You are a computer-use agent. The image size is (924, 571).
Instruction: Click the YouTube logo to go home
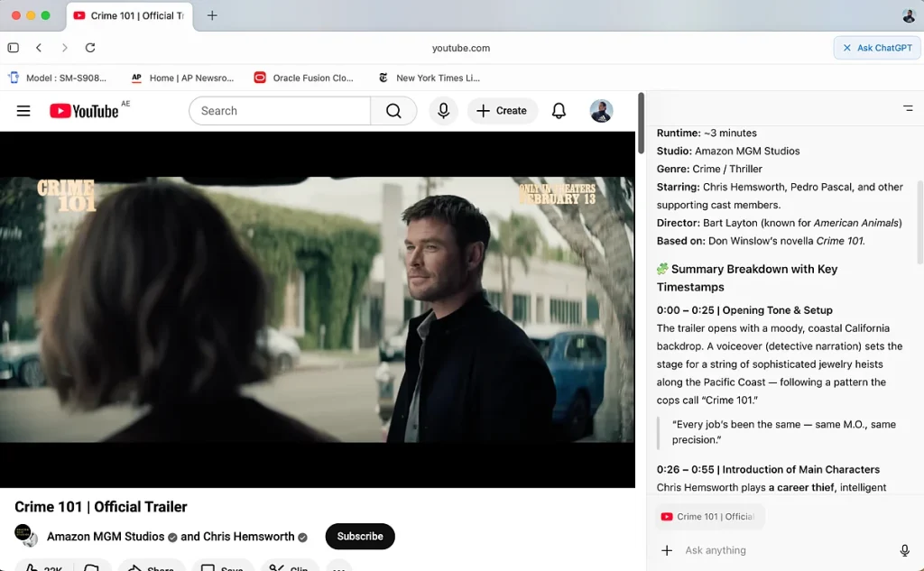pyautogui.click(x=84, y=111)
